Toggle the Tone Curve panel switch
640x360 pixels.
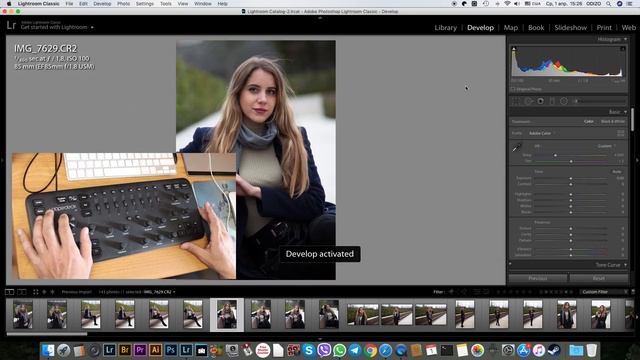(510, 264)
